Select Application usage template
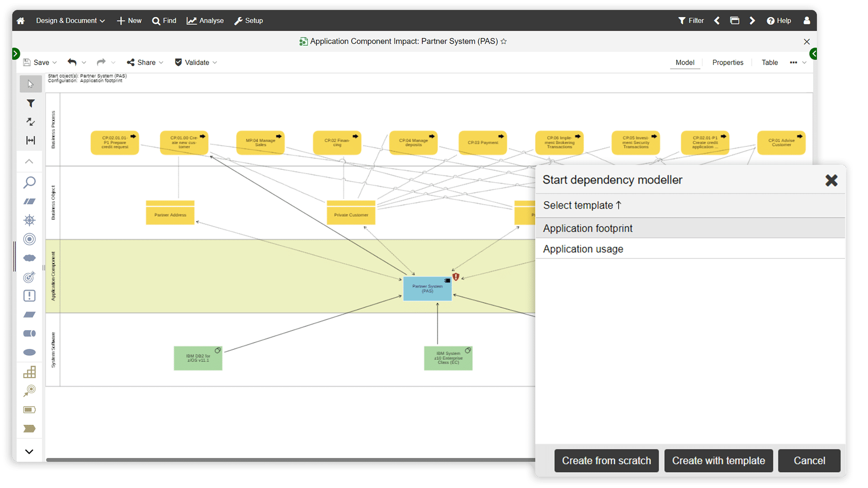Viewport: 868px width, 488px height. click(x=583, y=249)
